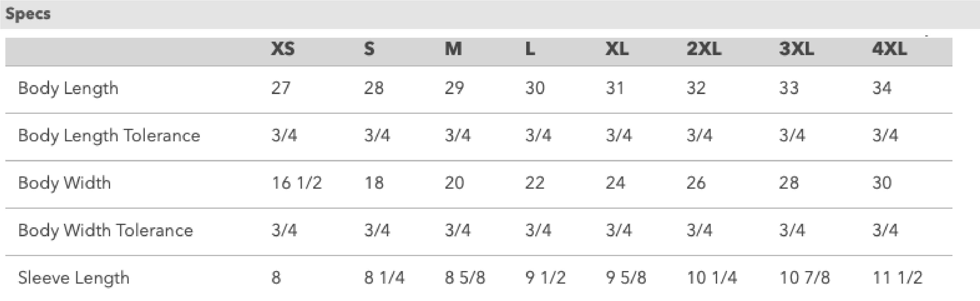
Task: Select the 8 5/8 sleeve length cell
Action: click(465, 278)
